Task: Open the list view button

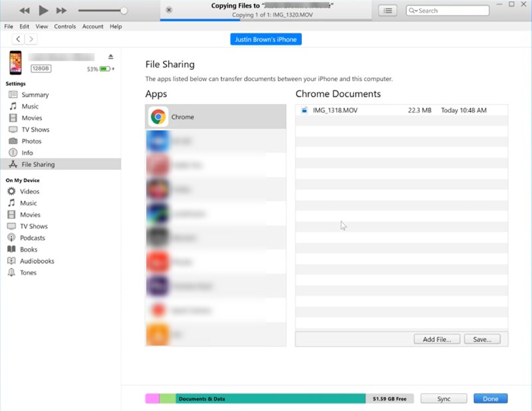Action: [x=388, y=11]
